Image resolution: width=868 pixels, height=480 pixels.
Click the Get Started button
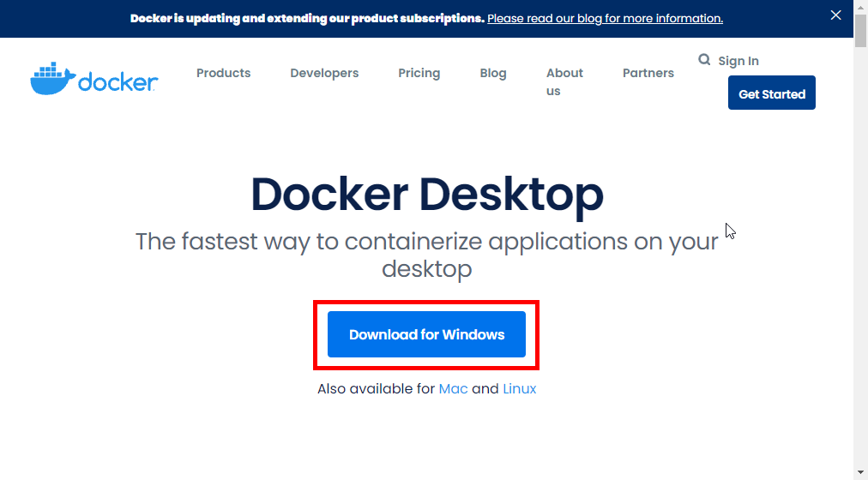coord(772,93)
